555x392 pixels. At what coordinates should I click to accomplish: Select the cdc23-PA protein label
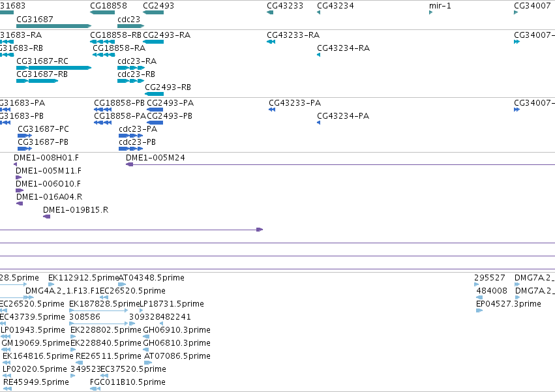(x=138, y=129)
